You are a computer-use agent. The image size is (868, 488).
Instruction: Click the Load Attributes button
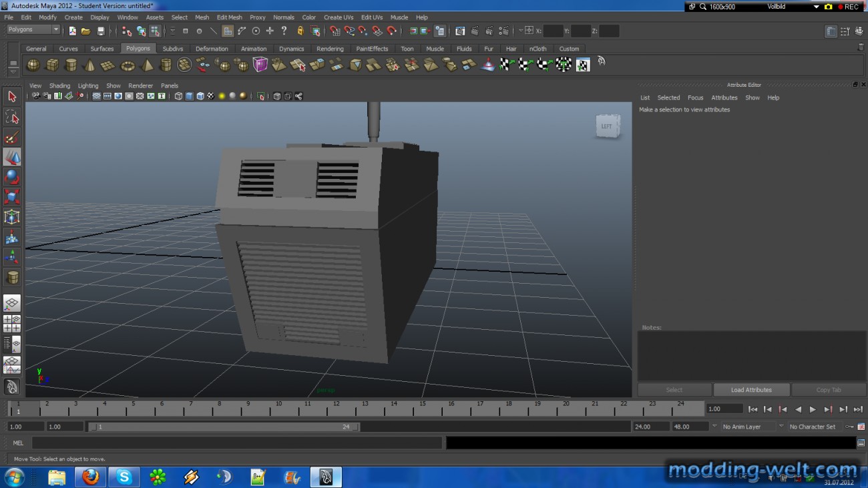click(x=751, y=390)
